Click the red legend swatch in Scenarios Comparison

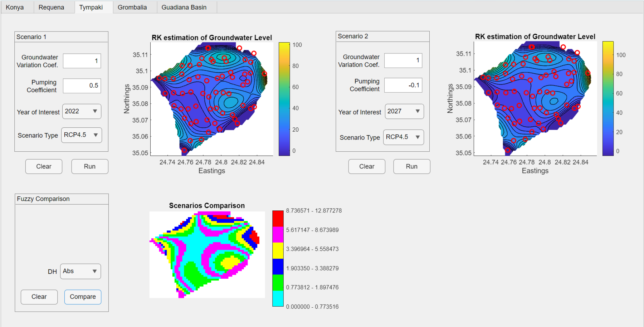point(278,218)
